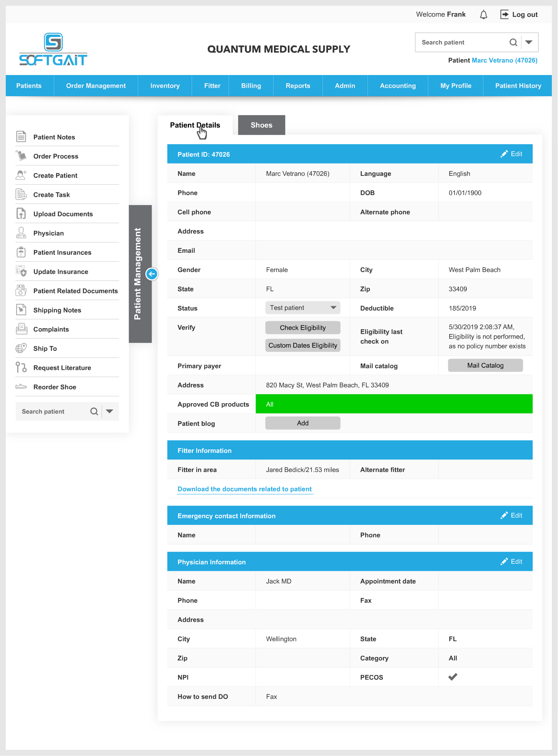The height and width of the screenshot is (756, 558).
Task: Toggle the PECOS checkmark
Action: [x=453, y=677]
